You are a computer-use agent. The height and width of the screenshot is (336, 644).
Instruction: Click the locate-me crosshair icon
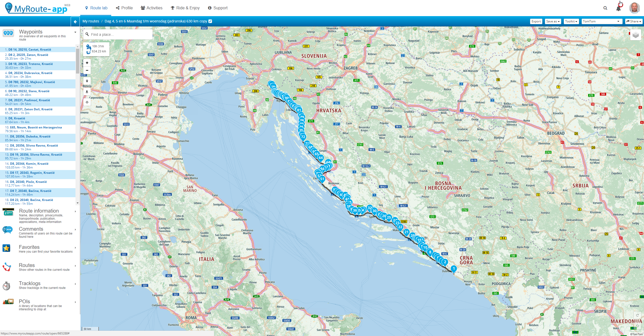[x=87, y=102]
